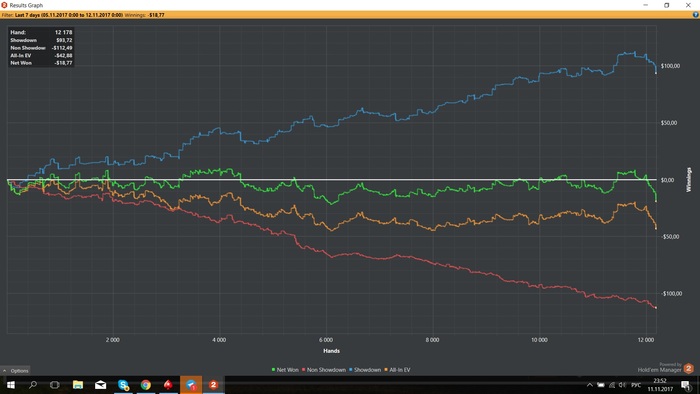This screenshot has width=700, height=394.
Task: Click the red Non Showdown line end point
Action: pos(656,307)
